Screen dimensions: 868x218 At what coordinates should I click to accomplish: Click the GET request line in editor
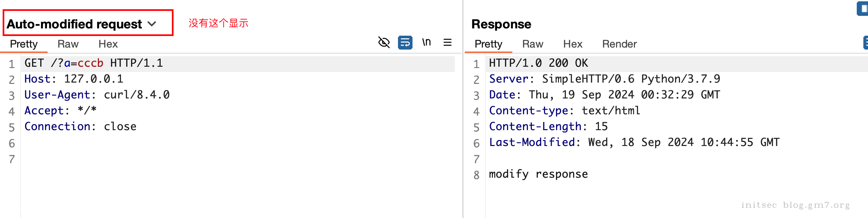[94, 63]
